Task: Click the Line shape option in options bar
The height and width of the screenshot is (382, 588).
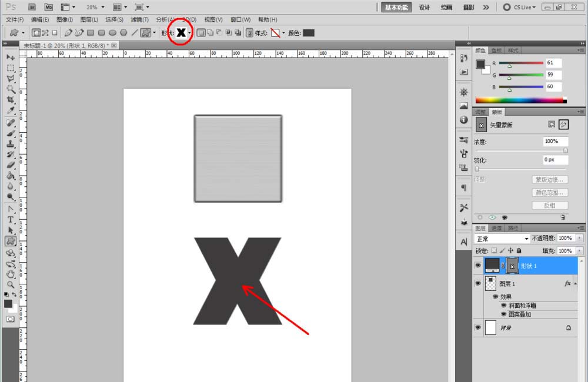Action: (x=135, y=33)
